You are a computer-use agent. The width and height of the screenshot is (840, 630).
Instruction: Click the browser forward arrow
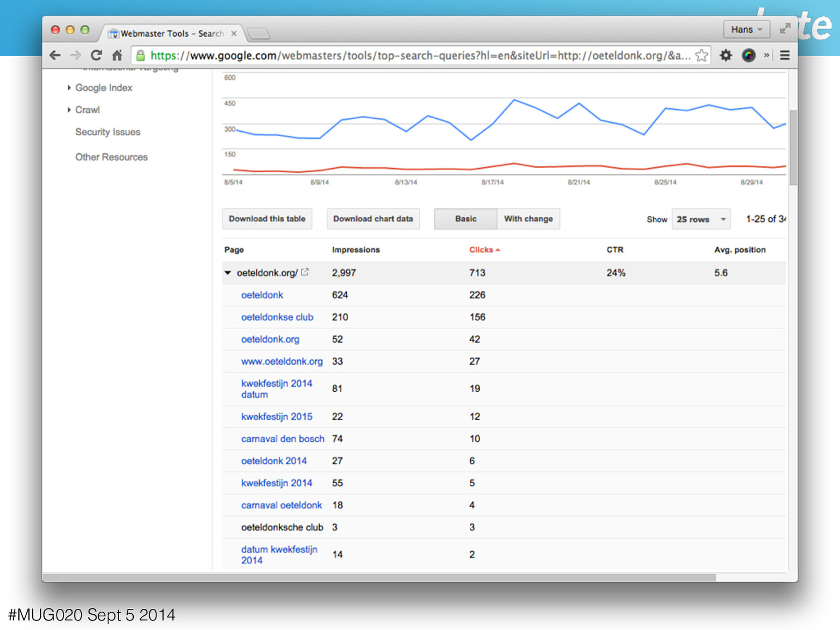pos(76,55)
